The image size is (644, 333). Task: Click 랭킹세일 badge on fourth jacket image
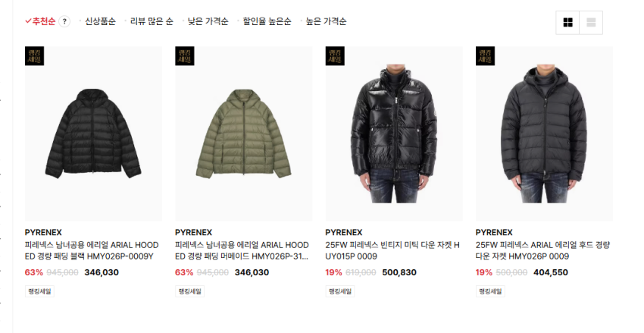(x=485, y=56)
